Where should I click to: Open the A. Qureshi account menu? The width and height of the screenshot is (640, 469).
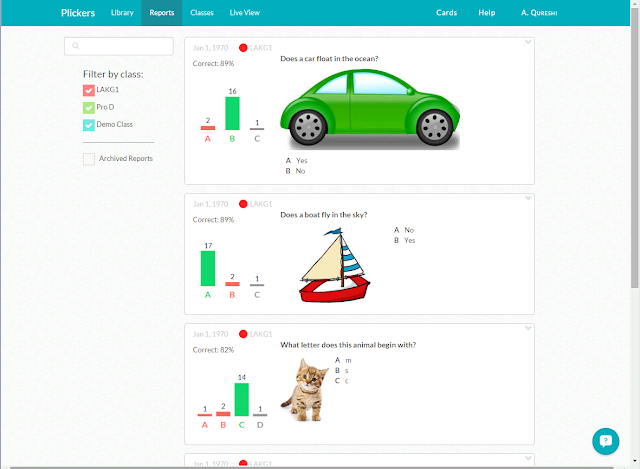(x=539, y=13)
